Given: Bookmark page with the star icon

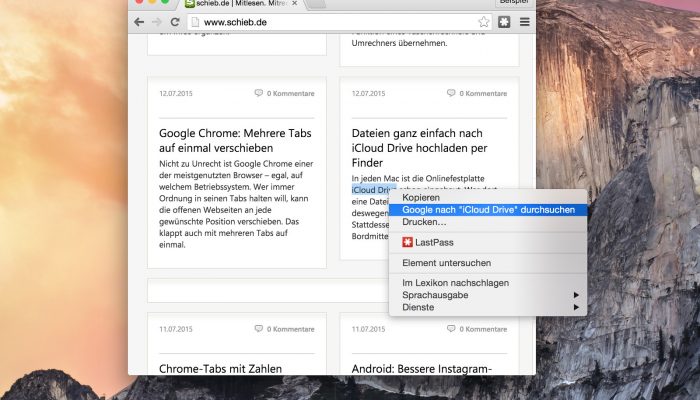Looking at the screenshot, I should (483, 22).
